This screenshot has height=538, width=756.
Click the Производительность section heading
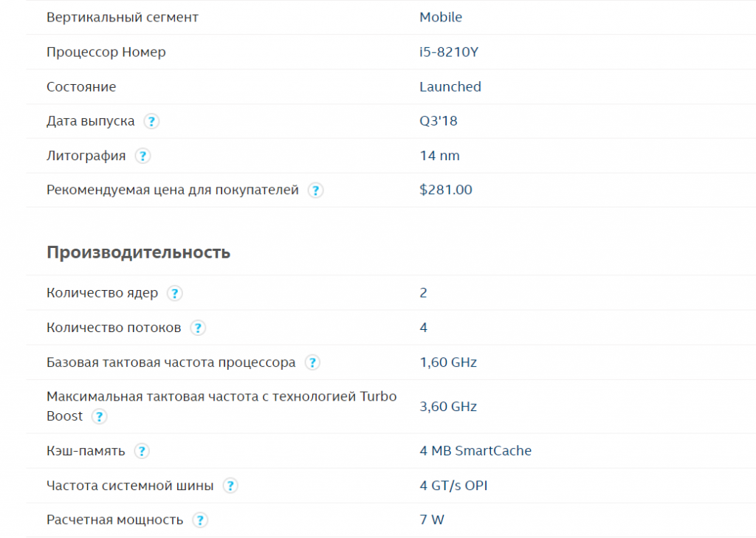pyautogui.click(x=138, y=252)
